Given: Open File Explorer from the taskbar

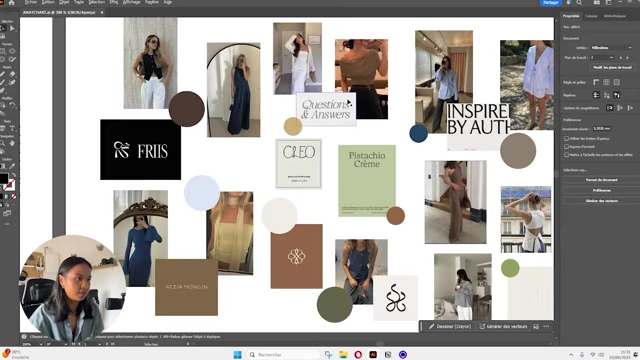Looking at the screenshot, I should [343, 355].
